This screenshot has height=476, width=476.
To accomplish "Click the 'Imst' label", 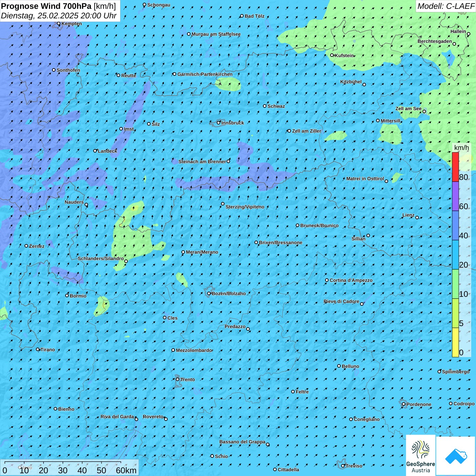I will [x=129, y=129].
